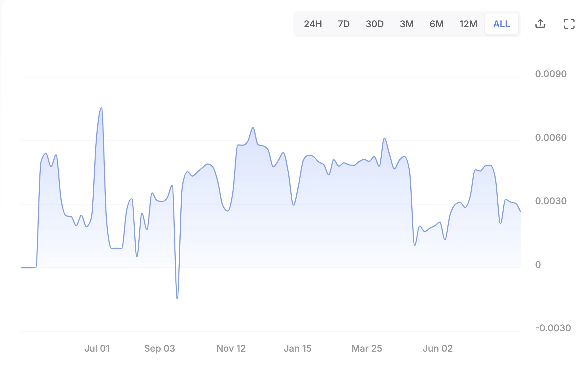Show the 30D time range
Screen dimensions: 588x373
pos(374,24)
